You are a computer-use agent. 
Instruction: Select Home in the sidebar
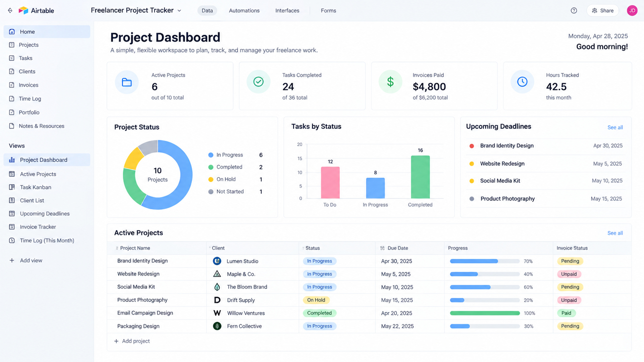point(47,32)
